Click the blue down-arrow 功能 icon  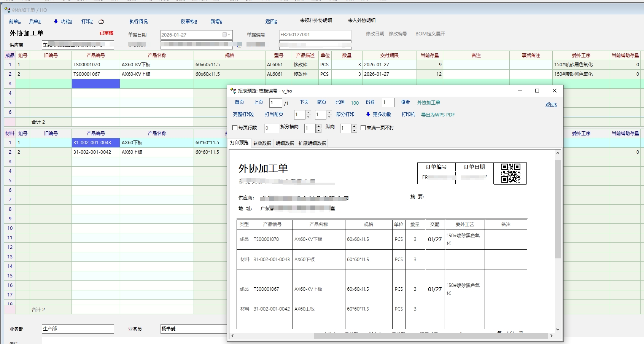tap(56, 22)
